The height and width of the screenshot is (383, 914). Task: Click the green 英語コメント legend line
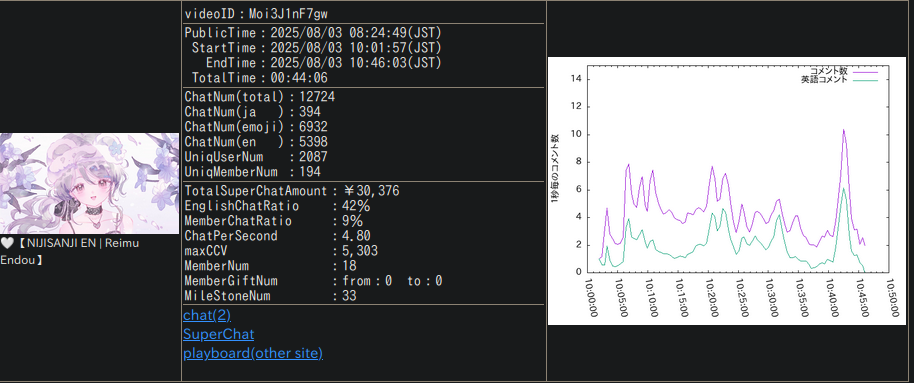click(865, 79)
